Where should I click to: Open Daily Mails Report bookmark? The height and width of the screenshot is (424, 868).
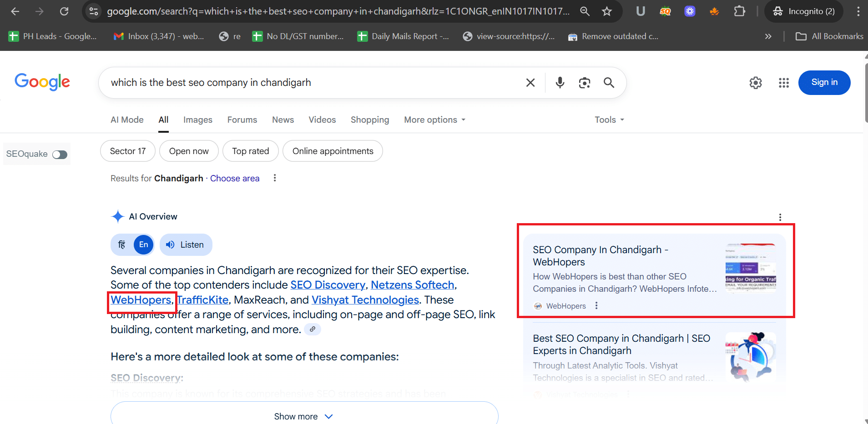click(x=403, y=36)
